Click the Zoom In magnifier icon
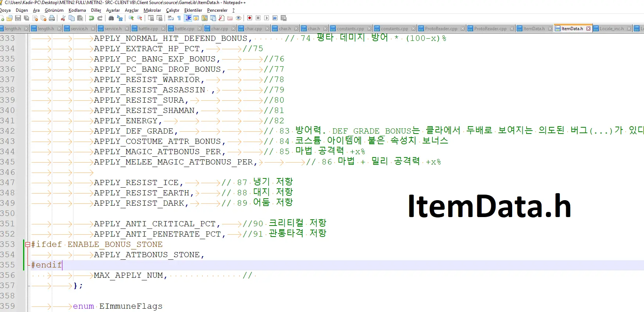The width and height of the screenshot is (644, 312). [x=131, y=18]
